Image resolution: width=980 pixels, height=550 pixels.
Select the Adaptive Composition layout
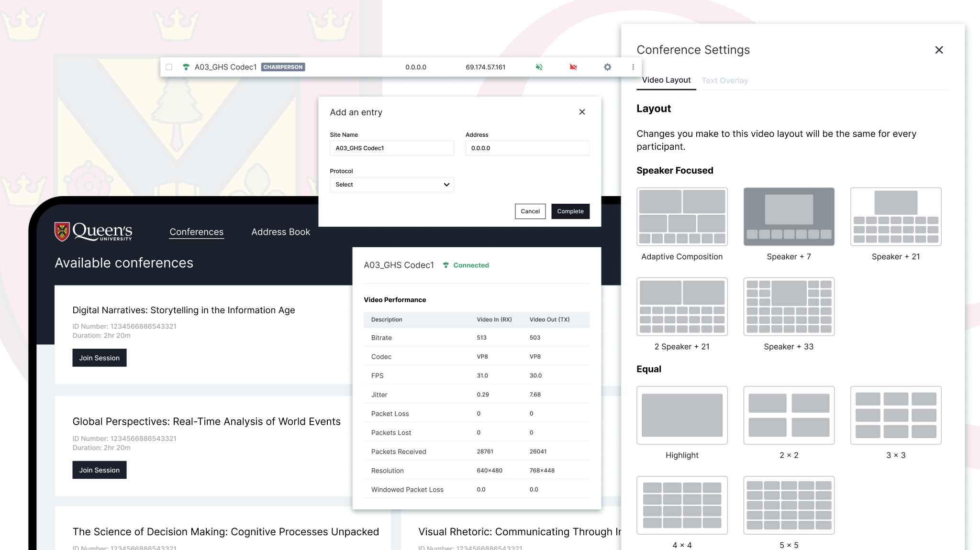click(x=682, y=217)
